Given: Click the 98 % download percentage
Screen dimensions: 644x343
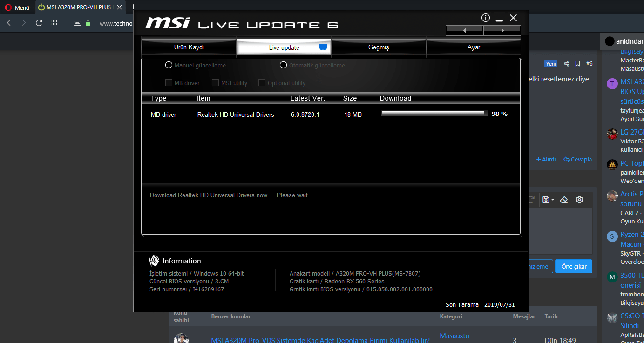Looking at the screenshot, I should 500,114.
